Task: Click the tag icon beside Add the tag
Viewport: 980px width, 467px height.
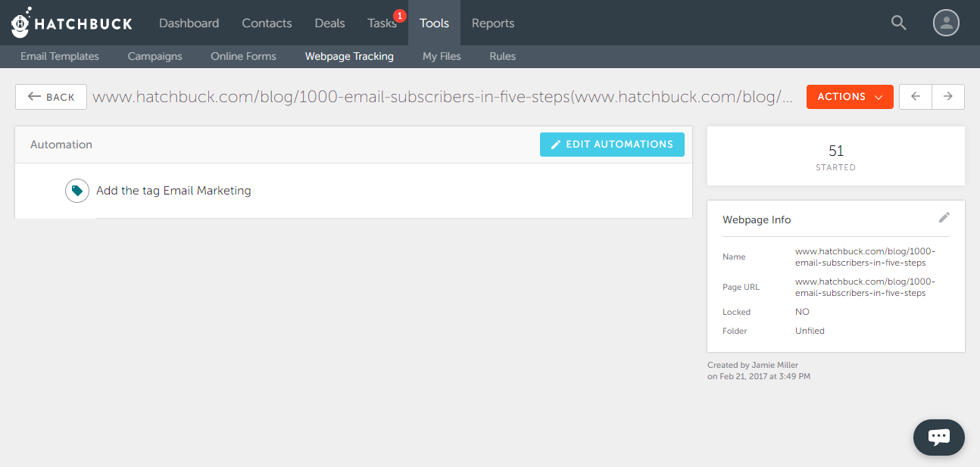Action: tap(77, 191)
